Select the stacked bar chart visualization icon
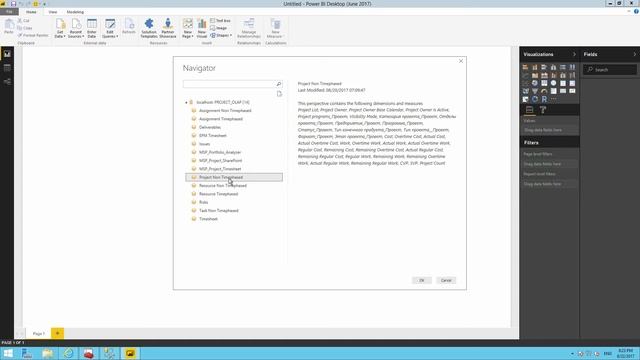The height and width of the screenshot is (360, 640). tap(525, 67)
